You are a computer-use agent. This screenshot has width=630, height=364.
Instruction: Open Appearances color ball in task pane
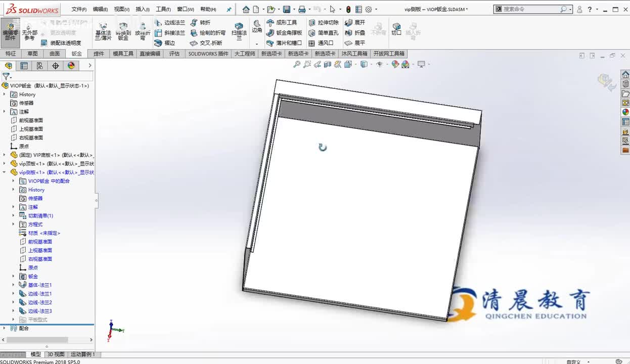(625, 112)
